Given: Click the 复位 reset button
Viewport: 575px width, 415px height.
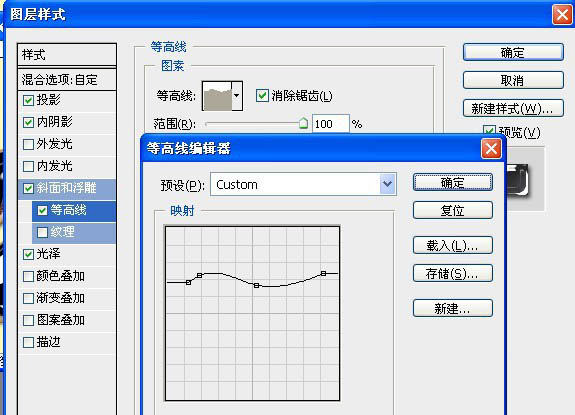Looking at the screenshot, I should pyautogui.click(x=453, y=210).
